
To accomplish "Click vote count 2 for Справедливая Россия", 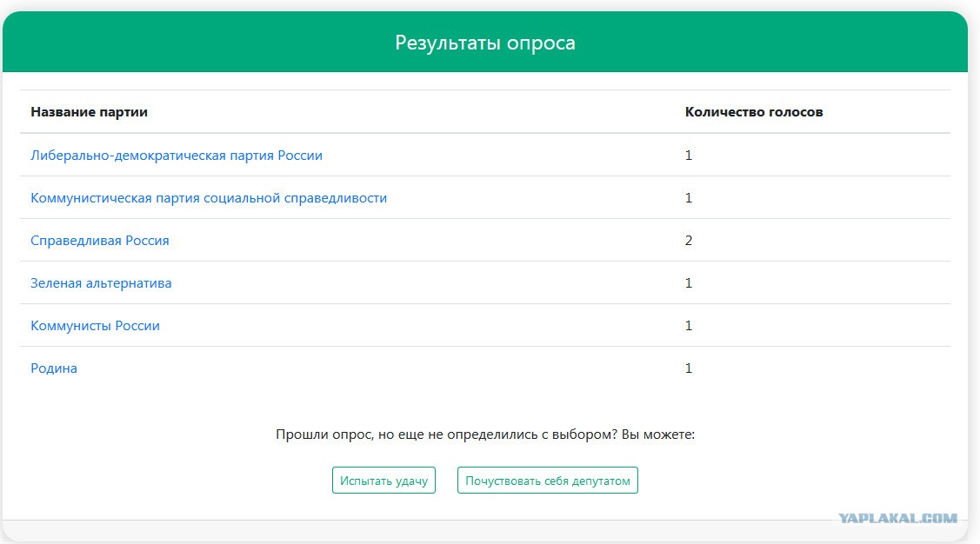I will [x=689, y=241].
